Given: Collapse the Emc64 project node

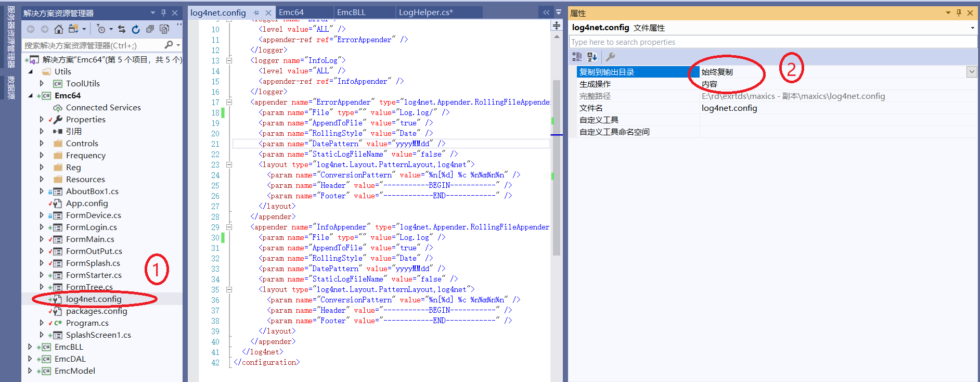Looking at the screenshot, I should (30, 95).
